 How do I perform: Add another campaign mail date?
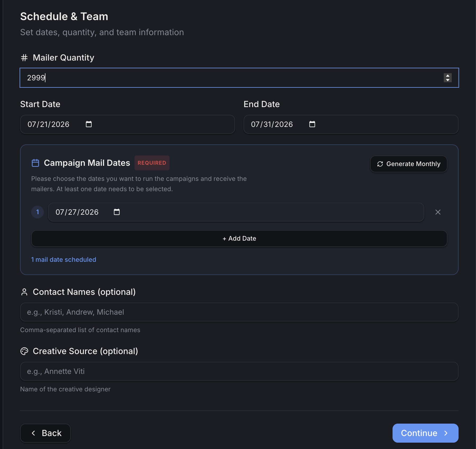click(239, 239)
